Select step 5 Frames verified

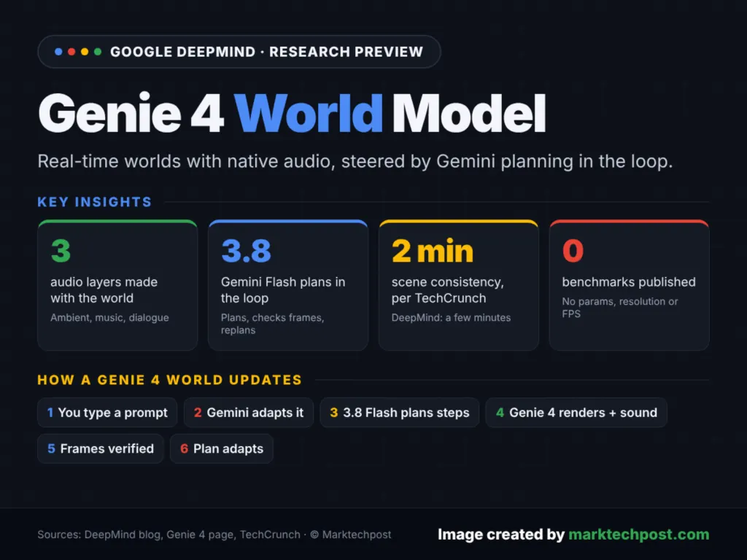click(101, 448)
